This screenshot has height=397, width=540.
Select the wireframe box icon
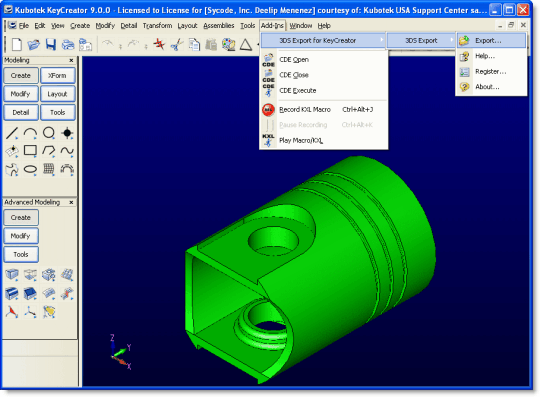(30, 275)
